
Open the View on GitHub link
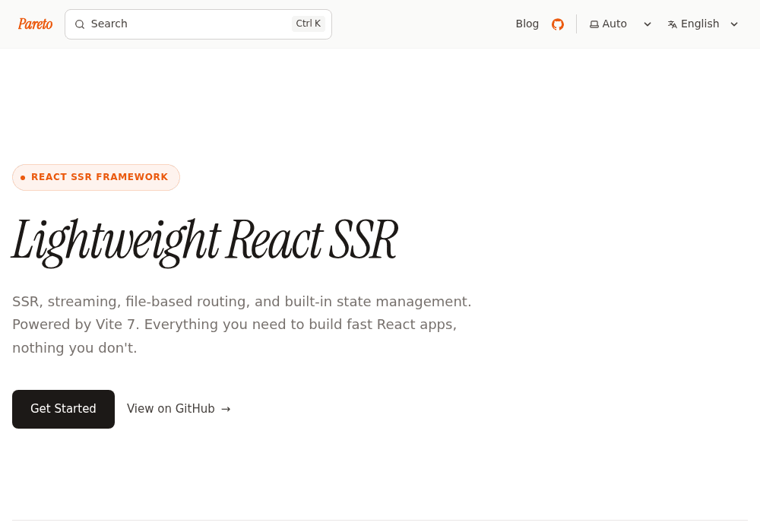point(179,409)
